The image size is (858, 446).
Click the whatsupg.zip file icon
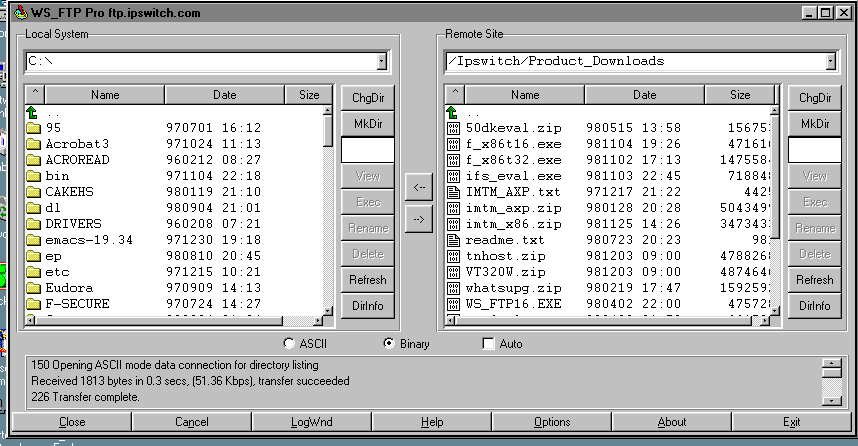point(453,288)
